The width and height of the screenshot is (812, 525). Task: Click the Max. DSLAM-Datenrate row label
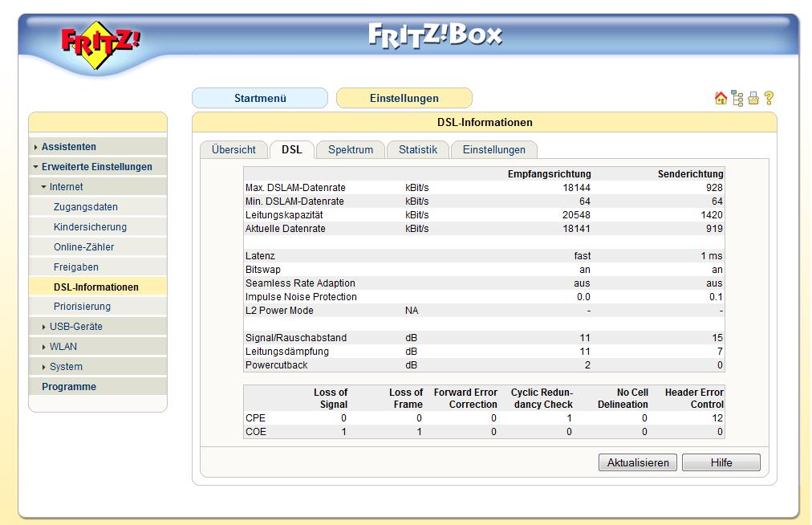(295, 188)
